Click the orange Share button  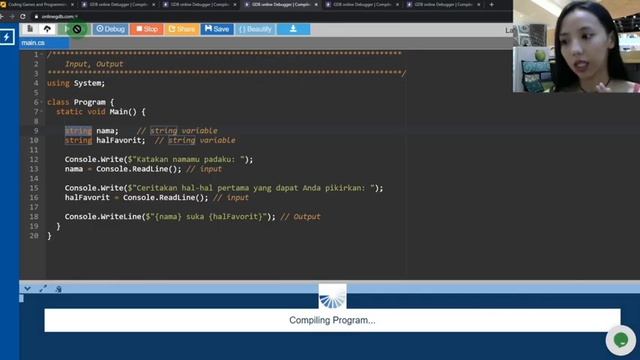click(x=182, y=29)
